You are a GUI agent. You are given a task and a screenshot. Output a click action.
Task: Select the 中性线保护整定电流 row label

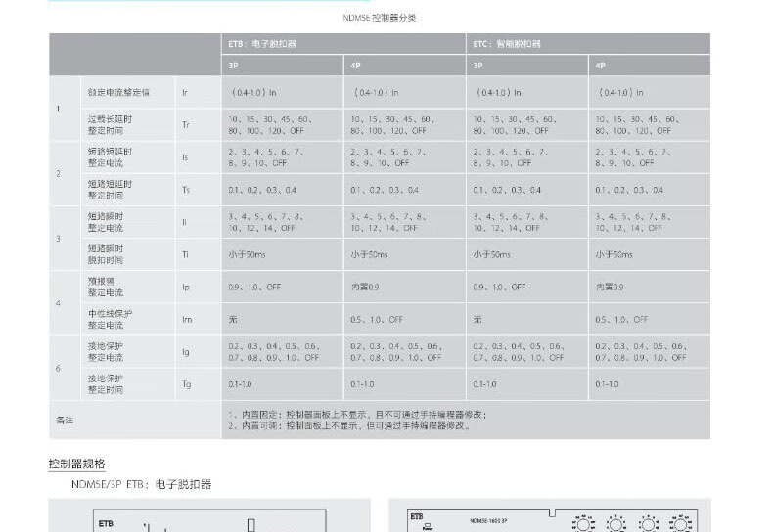click(x=110, y=319)
